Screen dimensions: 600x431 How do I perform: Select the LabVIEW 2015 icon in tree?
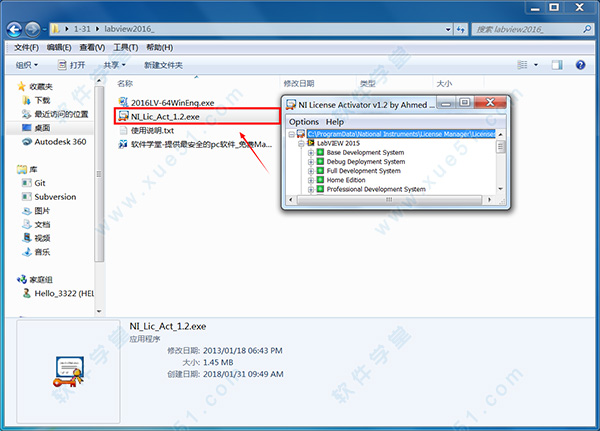point(311,143)
